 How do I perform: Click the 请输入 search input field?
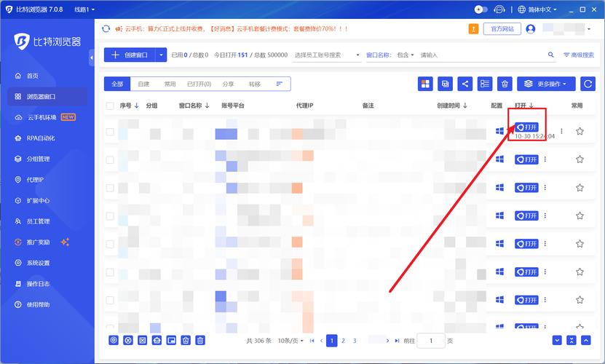481,55
